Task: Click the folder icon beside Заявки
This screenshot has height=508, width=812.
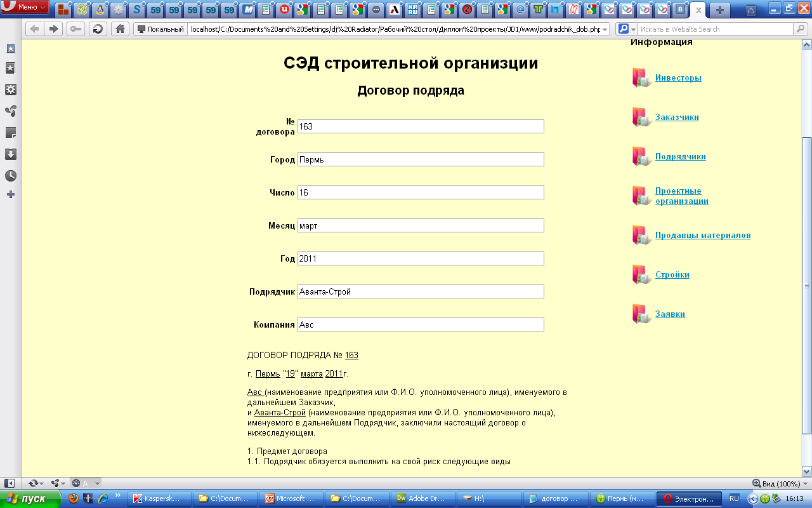Action: point(641,314)
